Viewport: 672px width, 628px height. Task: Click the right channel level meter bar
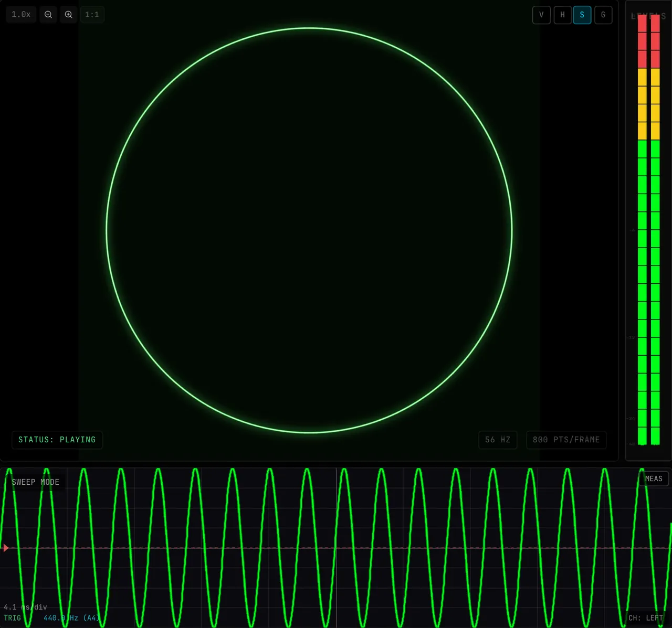pyautogui.click(x=655, y=230)
